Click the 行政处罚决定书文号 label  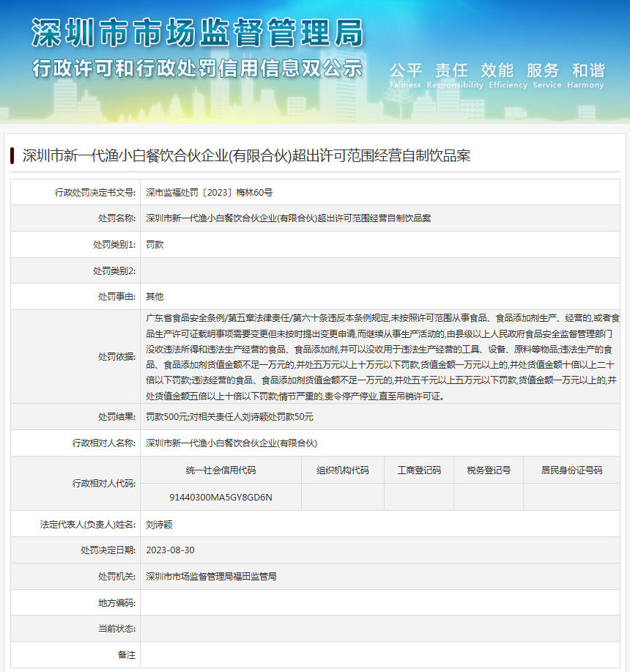[95, 193]
